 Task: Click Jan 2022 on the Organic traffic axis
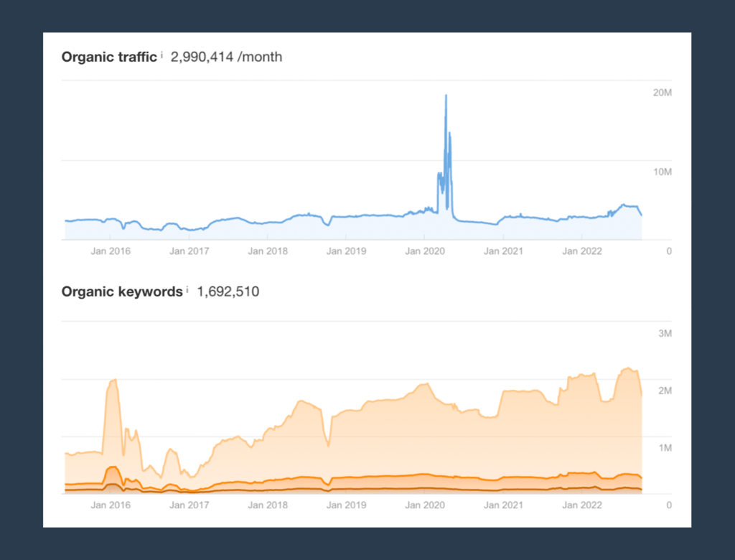click(581, 251)
